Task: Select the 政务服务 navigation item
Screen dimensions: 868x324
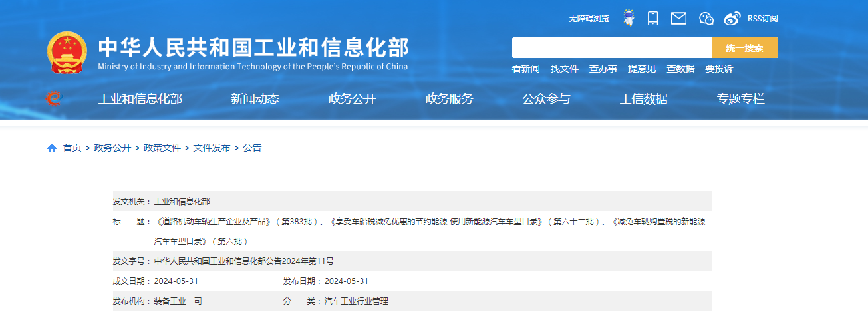Action: click(449, 99)
